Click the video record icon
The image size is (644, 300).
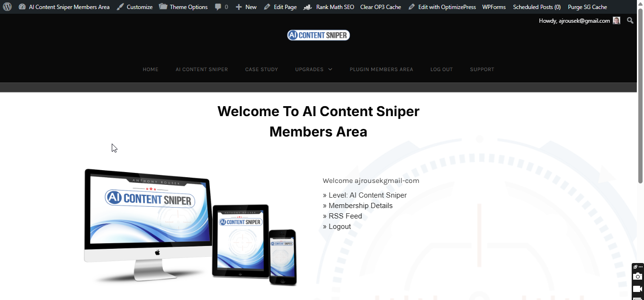tap(638, 289)
